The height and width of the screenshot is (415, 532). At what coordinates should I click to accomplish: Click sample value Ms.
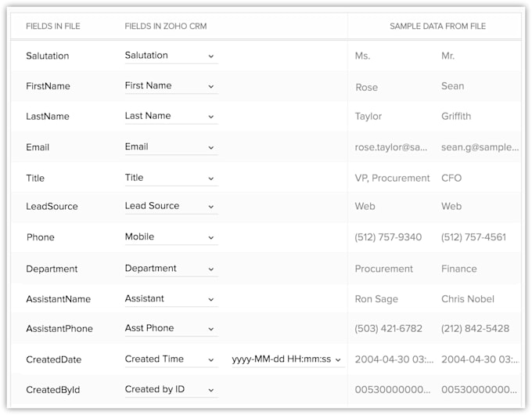point(362,56)
